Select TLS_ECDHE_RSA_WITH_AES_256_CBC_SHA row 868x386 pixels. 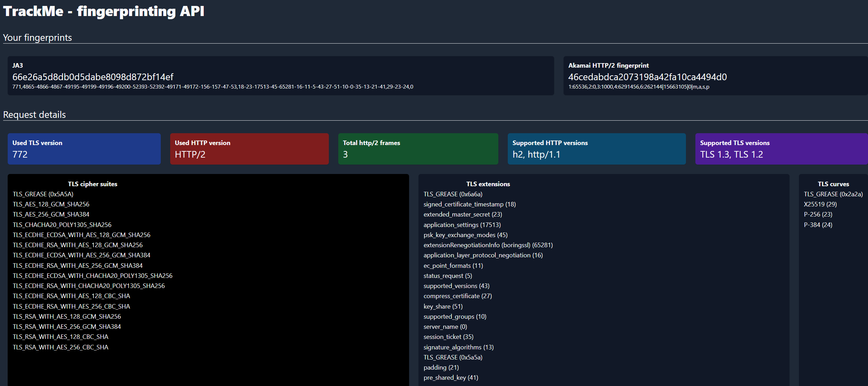coord(71,306)
